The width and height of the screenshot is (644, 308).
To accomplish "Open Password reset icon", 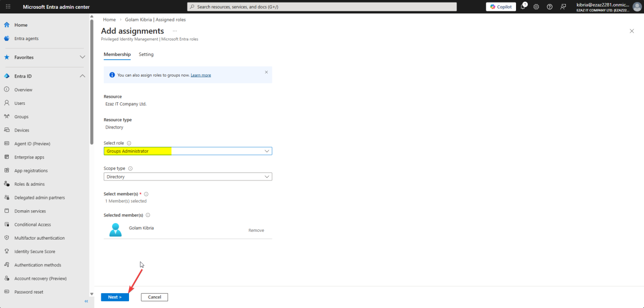I will pyautogui.click(x=7, y=292).
